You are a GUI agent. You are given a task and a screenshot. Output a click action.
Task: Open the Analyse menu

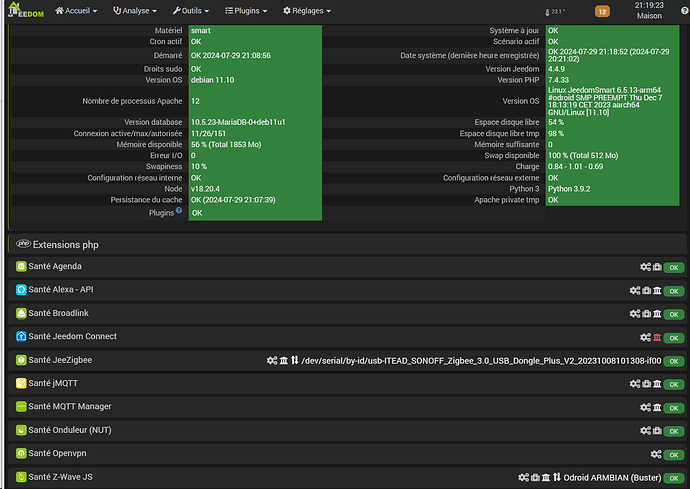coord(135,11)
